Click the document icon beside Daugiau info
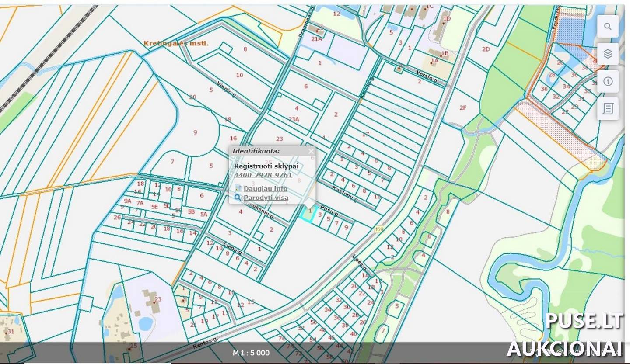The height and width of the screenshot is (364, 630). coord(238,188)
